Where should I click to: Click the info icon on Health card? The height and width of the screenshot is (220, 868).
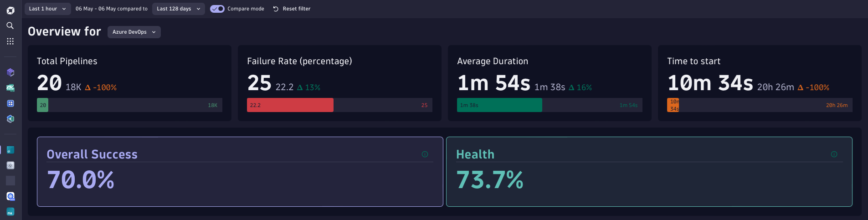[x=834, y=154]
